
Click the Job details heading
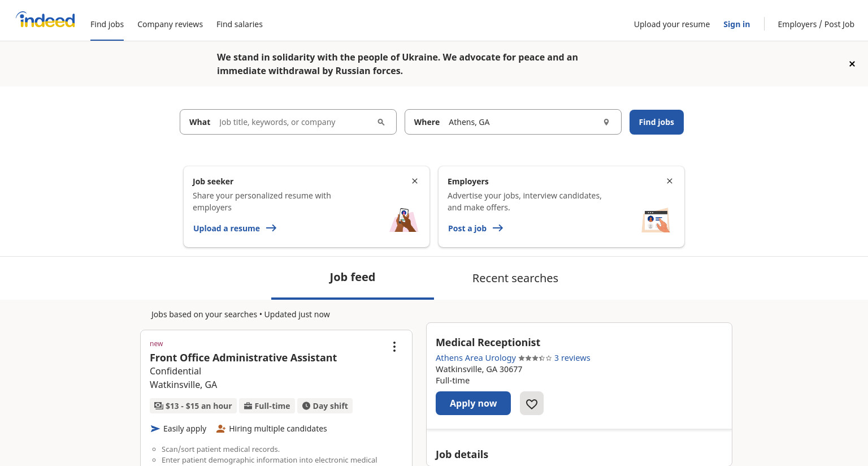[x=462, y=454]
